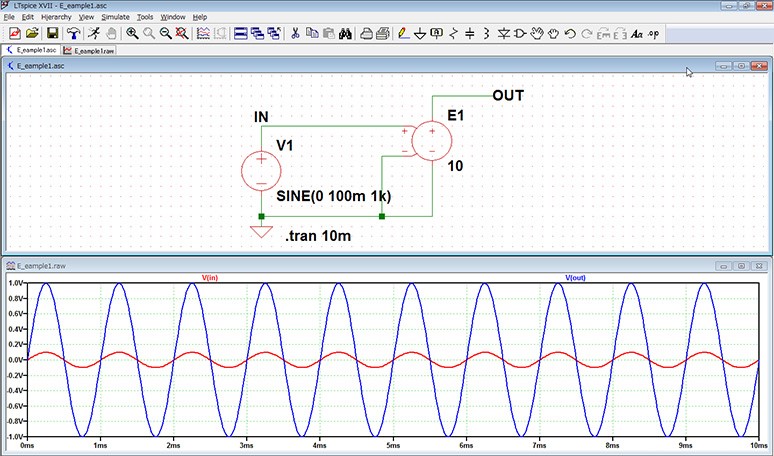Click the Run simulation icon
This screenshot has width=774, height=456.
coord(92,34)
